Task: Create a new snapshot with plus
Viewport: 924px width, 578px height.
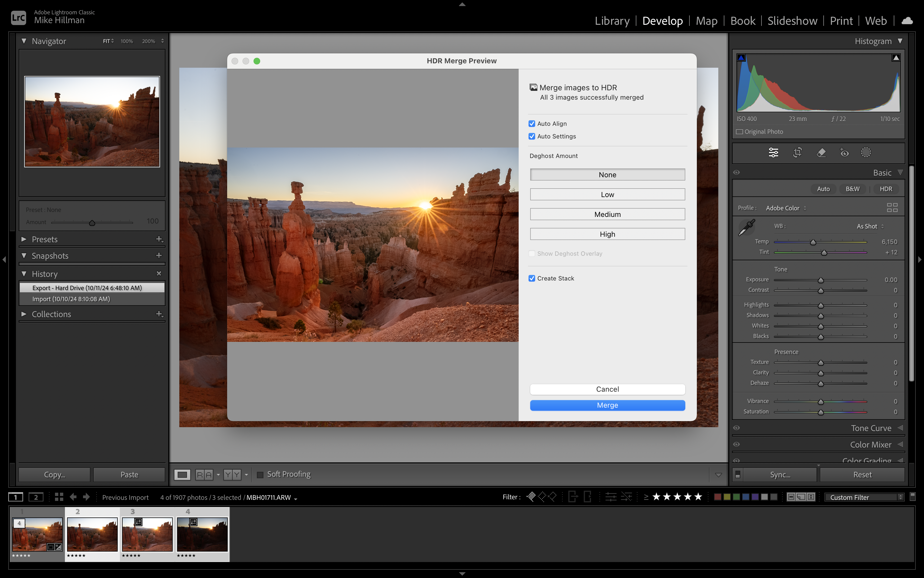Action: pyautogui.click(x=159, y=255)
